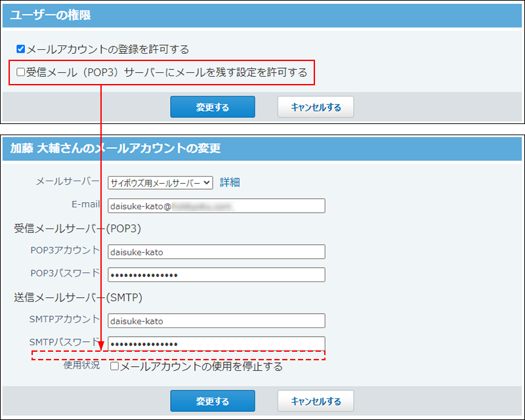The image size is (525, 420).
Task: Uncheck メールアカウントの登録を許可する checkbox
Action: [21, 49]
